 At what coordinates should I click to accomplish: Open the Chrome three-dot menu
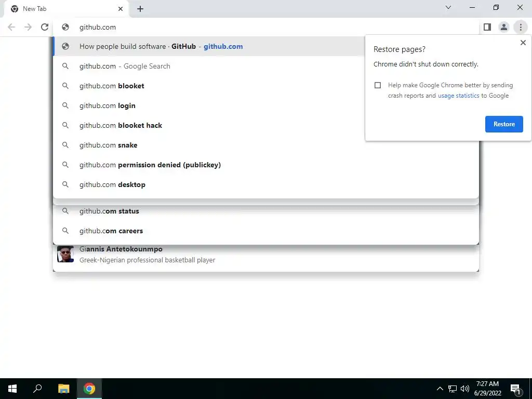tap(521, 27)
